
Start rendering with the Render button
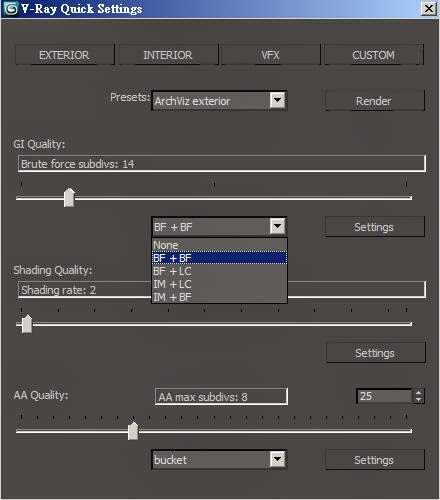[x=374, y=101]
